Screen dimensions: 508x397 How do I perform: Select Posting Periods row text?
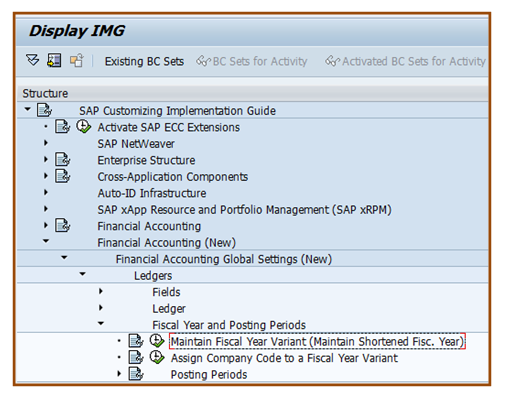tap(209, 375)
